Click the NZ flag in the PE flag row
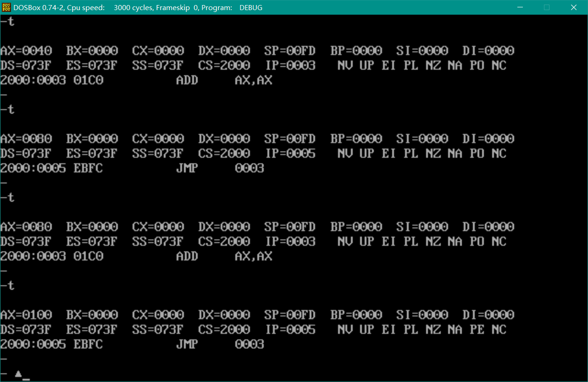 pyautogui.click(x=433, y=329)
